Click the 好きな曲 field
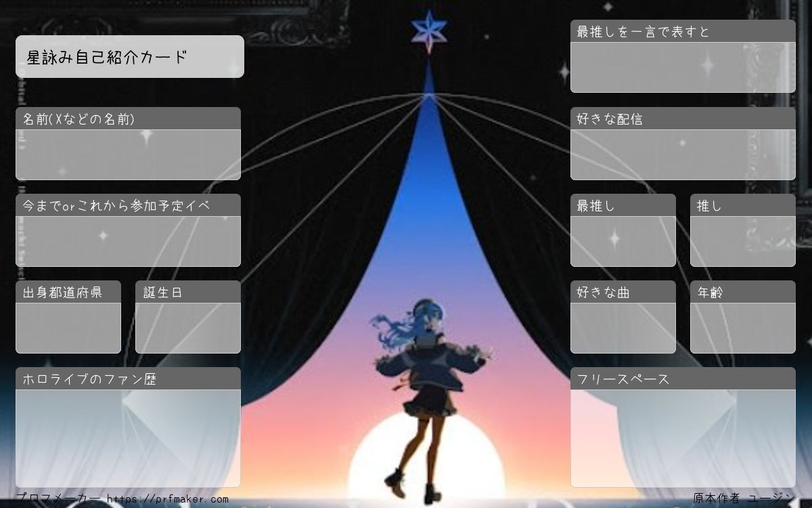The image size is (812, 508). point(623,328)
